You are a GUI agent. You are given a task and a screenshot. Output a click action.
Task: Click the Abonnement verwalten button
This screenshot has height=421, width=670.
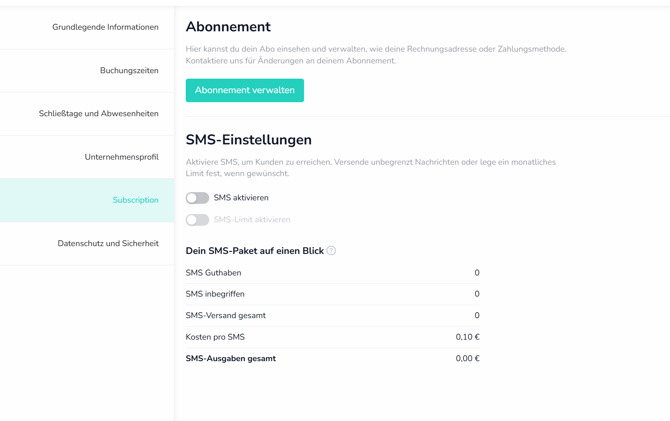244,90
